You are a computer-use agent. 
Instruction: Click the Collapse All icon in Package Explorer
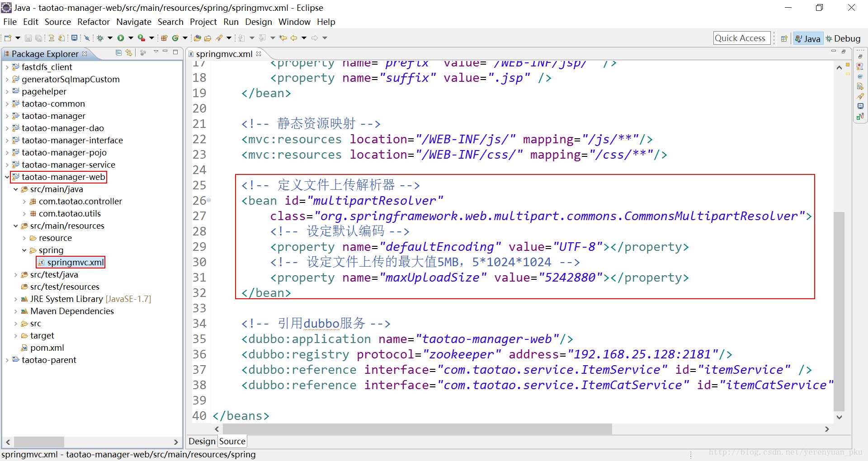(118, 53)
